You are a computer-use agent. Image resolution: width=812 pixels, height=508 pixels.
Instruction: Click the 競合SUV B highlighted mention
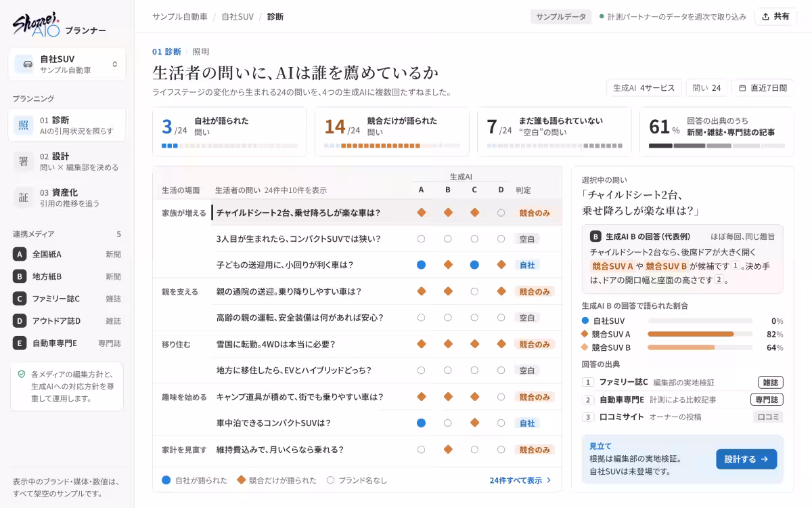point(667,266)
